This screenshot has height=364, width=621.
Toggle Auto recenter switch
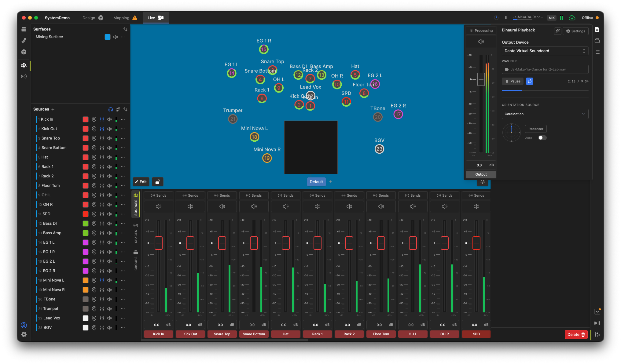point(542,138)
